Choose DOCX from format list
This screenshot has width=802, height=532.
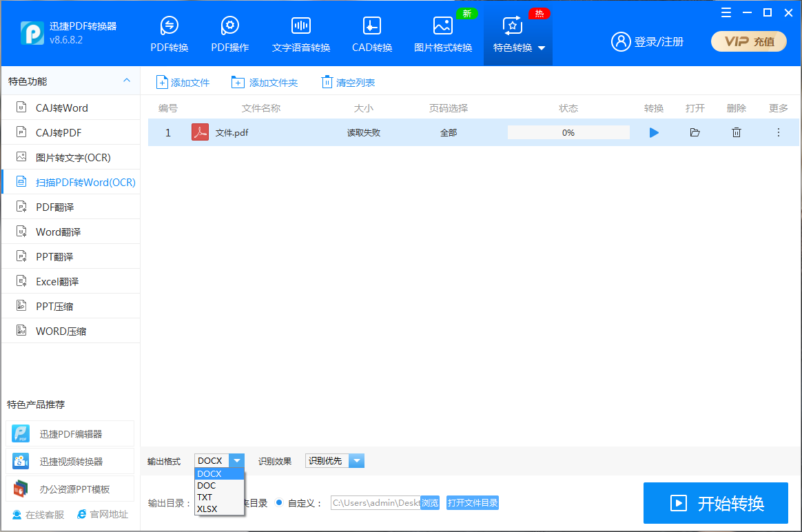[x=219, y=473]
